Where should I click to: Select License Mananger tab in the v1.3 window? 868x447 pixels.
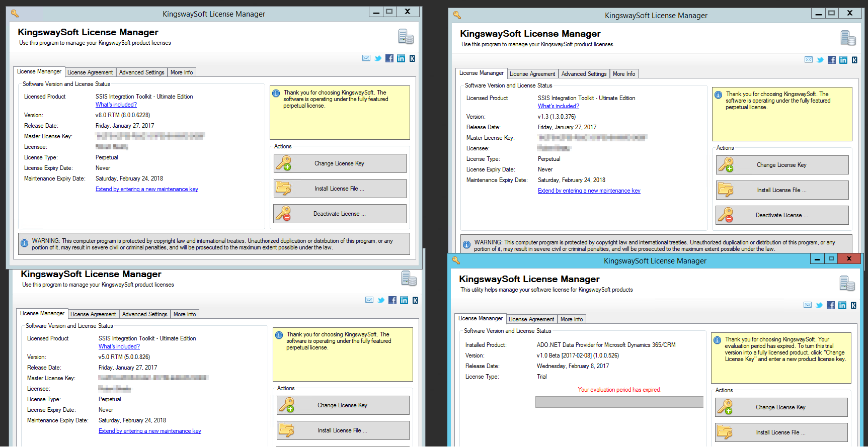pyautogui.click(x=481, y=73)
